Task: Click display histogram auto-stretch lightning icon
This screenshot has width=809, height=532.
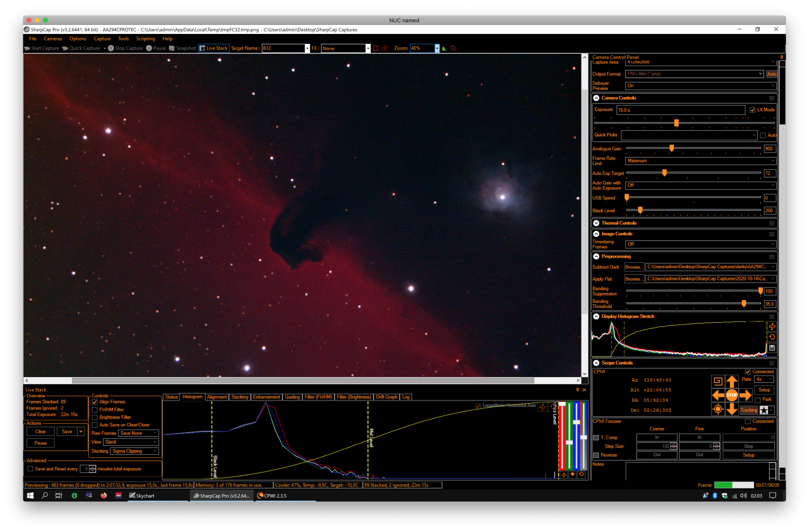Action: pyautogui.click(x=772, y=327)
